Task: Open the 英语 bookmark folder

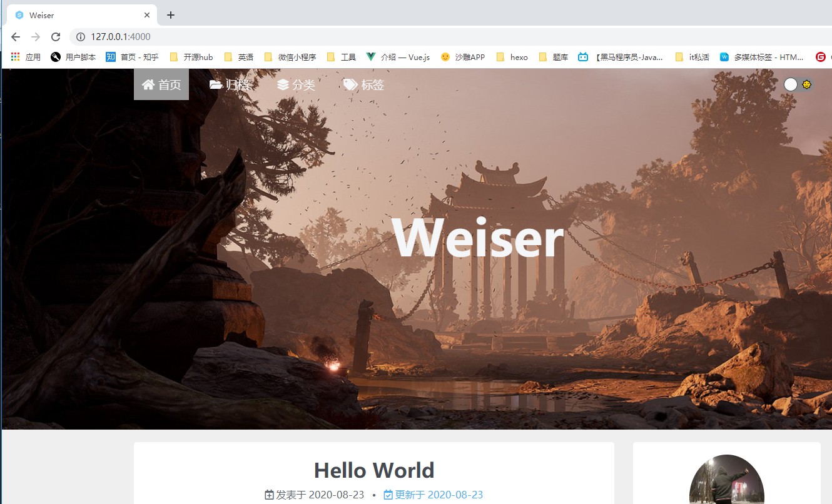Action: pyautogui.click(x=239, y=57)
